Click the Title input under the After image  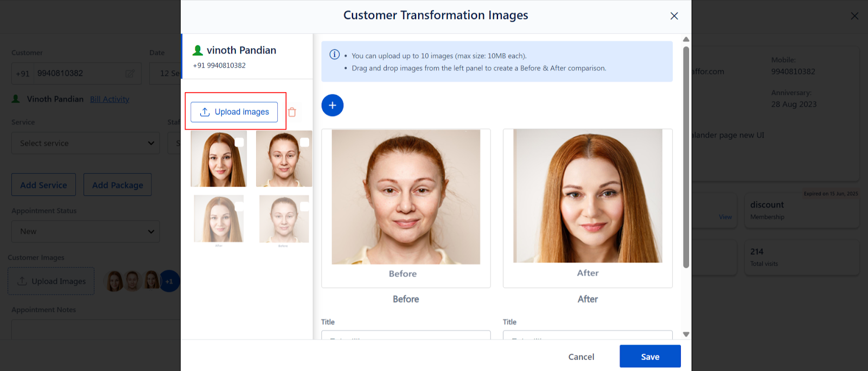588,335
